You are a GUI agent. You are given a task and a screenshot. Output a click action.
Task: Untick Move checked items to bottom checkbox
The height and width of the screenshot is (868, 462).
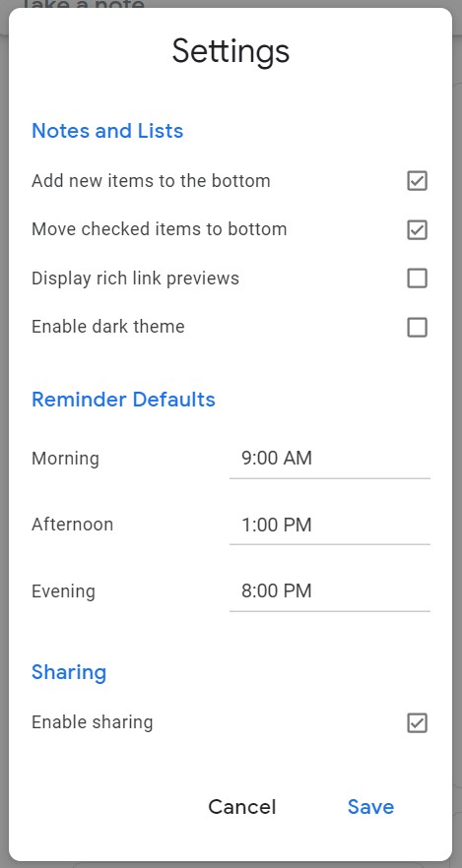click(417, 229)
